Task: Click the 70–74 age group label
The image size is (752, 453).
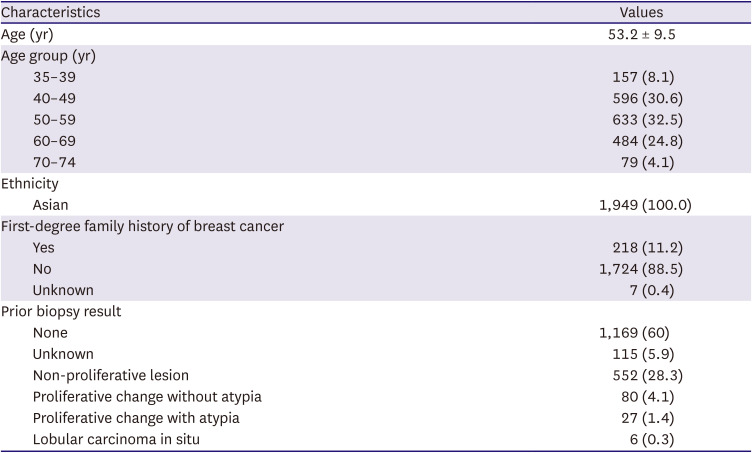Action: pos(54,161)
